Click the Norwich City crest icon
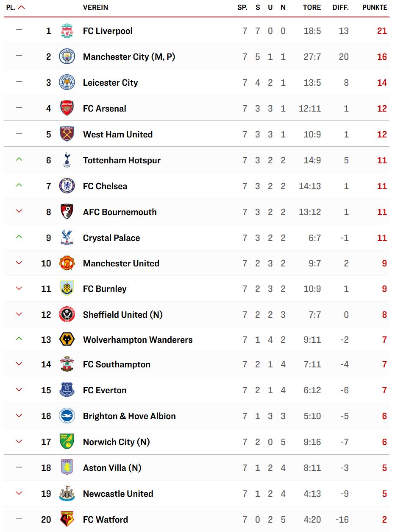395x532 pixels. 67,442
